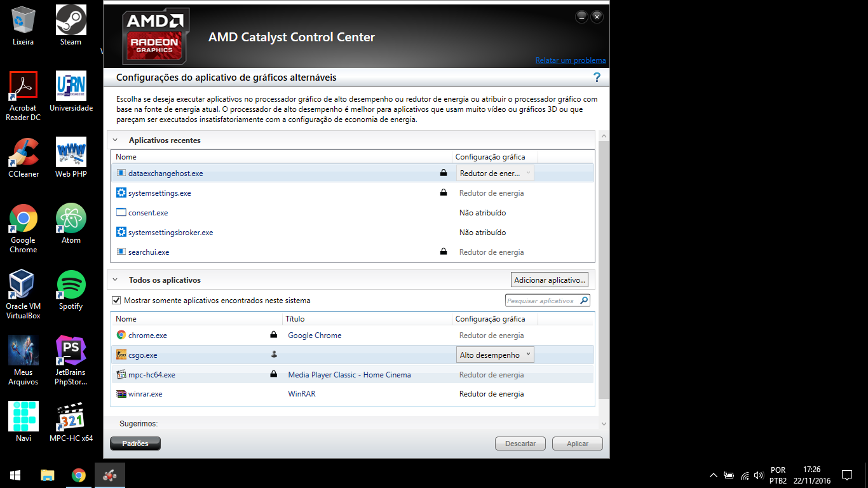Launch MPC-HC x64 desktop shortcut
This screenshot has height=488, width=868.
pos(71,421)
